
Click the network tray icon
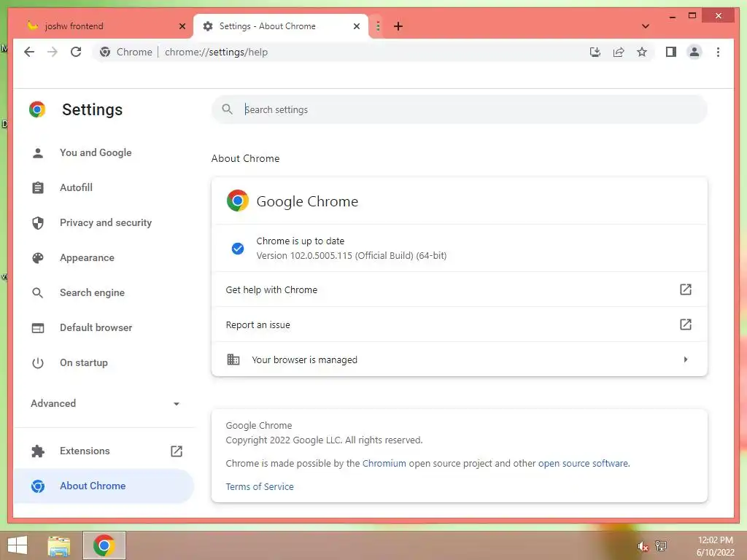661,546
